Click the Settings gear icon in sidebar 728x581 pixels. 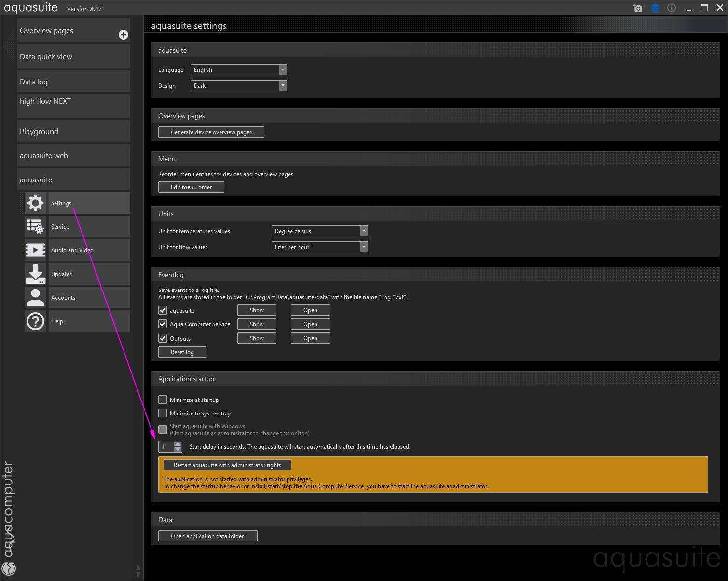pyautogui.click(x=35, y=203)
